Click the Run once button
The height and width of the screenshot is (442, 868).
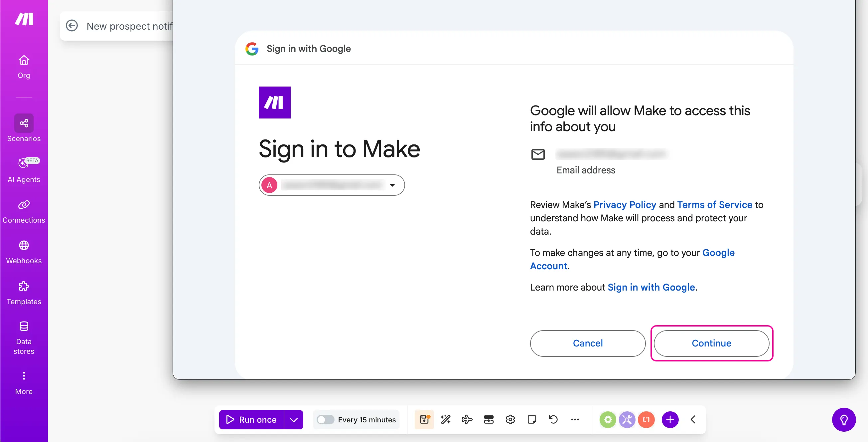(x=251, y=419)
